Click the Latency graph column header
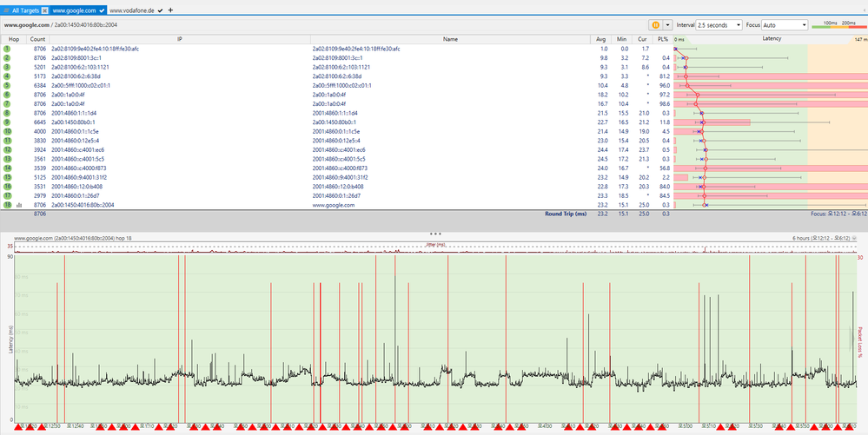The height and width of the screenshot is (435, 868). (x=772, y=39)
